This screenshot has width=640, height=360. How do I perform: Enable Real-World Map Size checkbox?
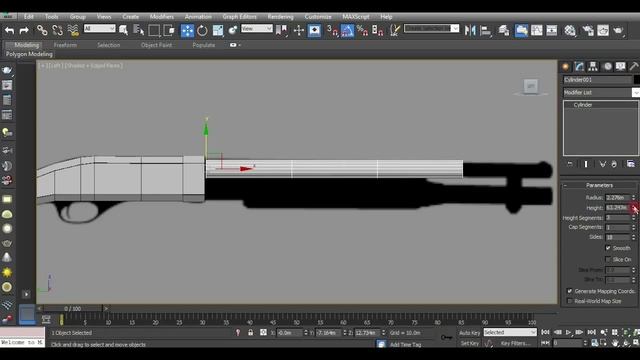[570, 301]
